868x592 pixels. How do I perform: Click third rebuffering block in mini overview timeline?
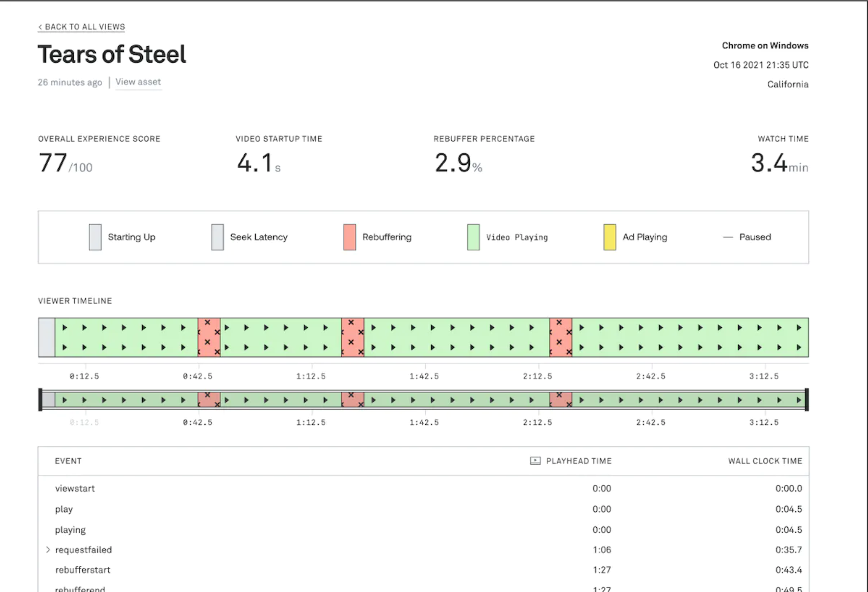coord(560,400)
